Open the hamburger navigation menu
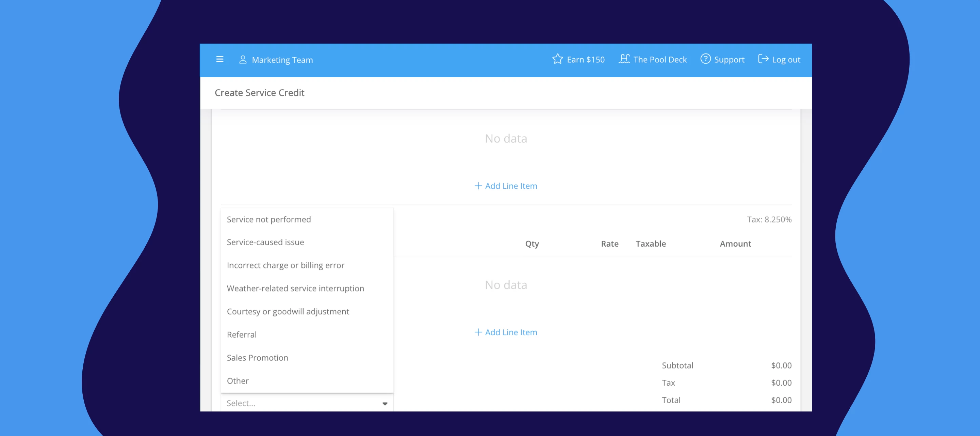 point(219,59)
